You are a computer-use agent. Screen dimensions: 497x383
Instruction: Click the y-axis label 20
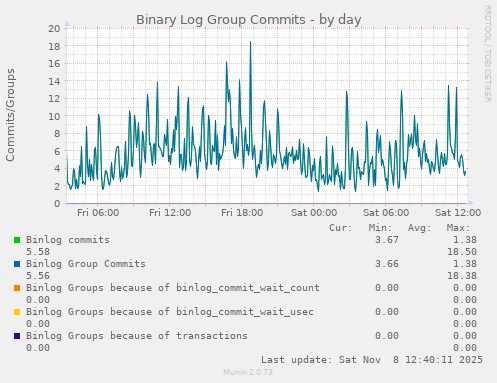tap(54, 29)
